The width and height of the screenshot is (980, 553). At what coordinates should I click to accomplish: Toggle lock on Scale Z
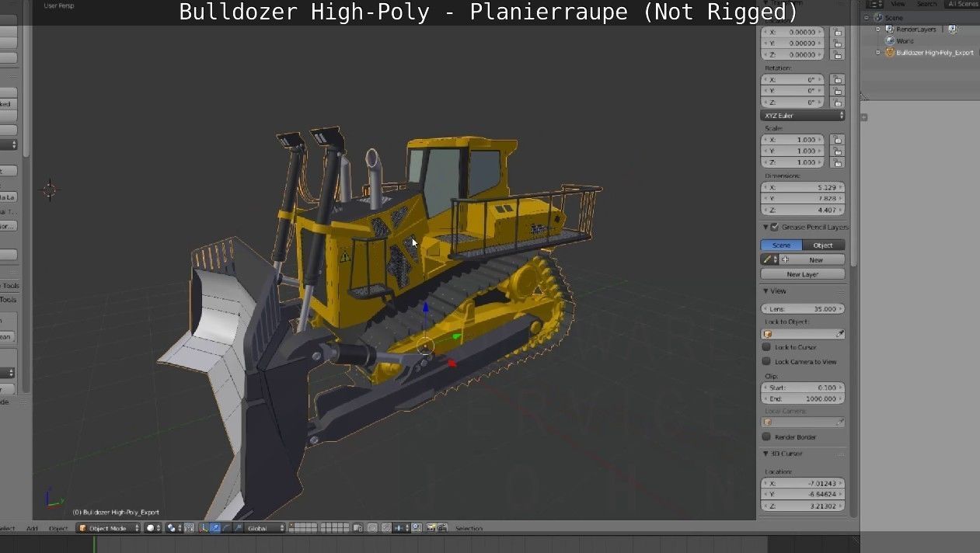(837, 162)
